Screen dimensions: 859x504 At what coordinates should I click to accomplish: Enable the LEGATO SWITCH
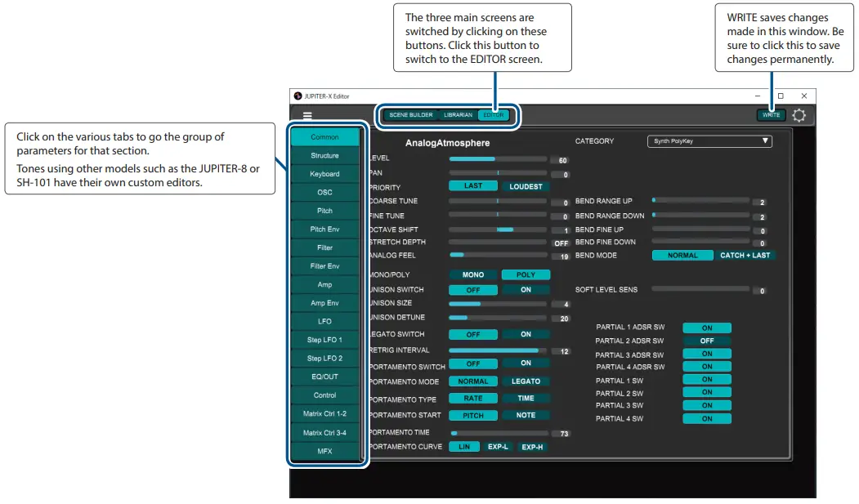coord(526,334)
